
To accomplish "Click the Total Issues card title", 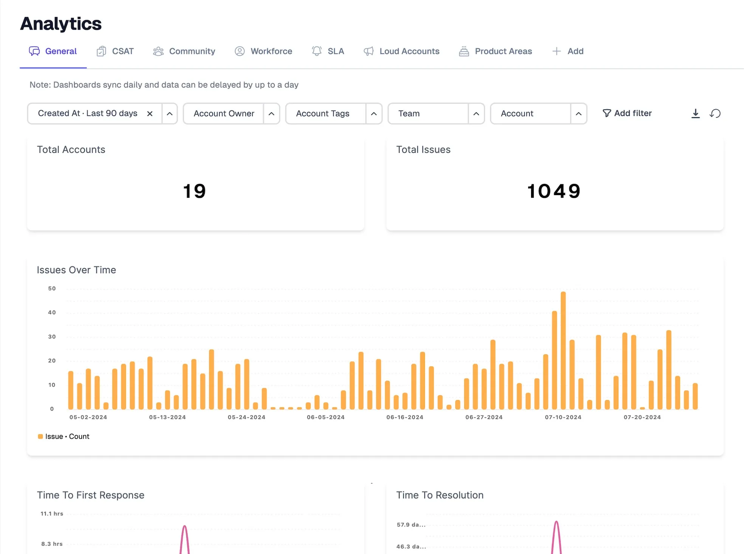I will tap(423, 149).
